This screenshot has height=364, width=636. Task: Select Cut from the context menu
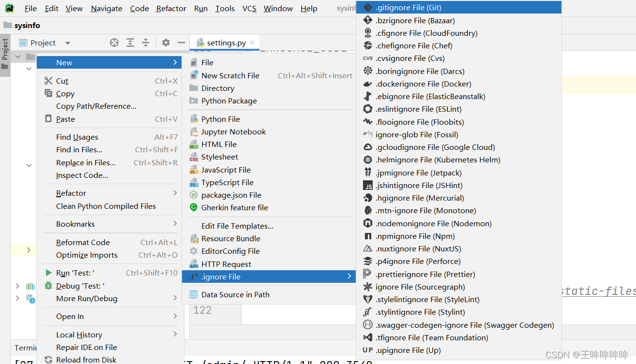pyautogui.click(x=110, y=81)
